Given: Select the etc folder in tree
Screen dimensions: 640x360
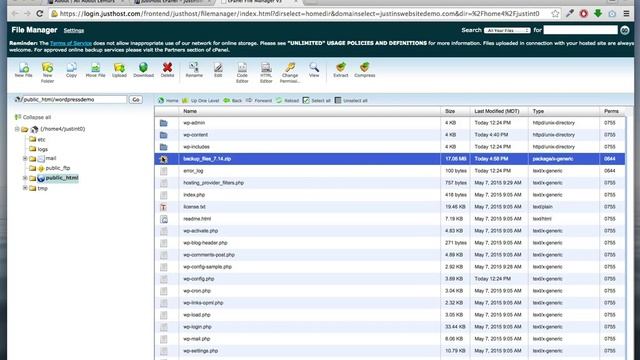Looking at the screenshot, I should [x=37, y=140].
